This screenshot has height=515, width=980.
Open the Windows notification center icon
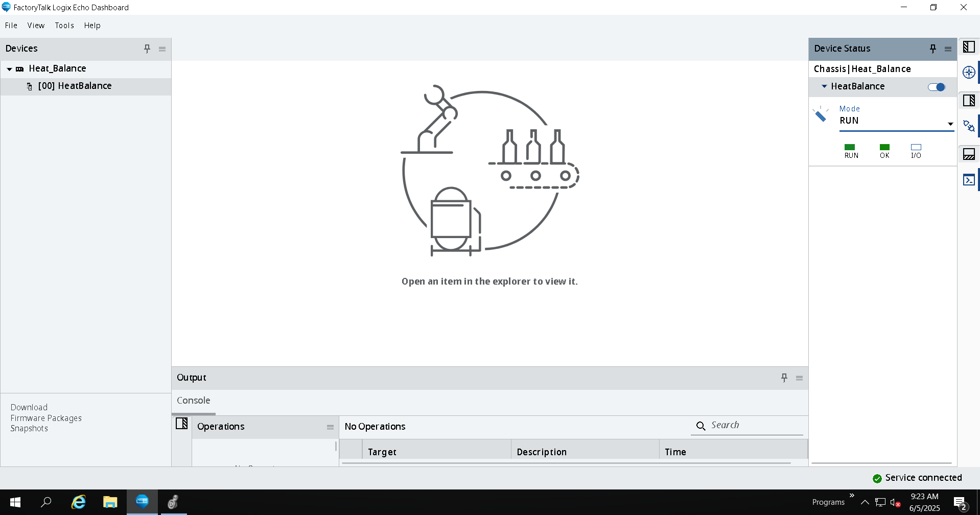[960, 503]
